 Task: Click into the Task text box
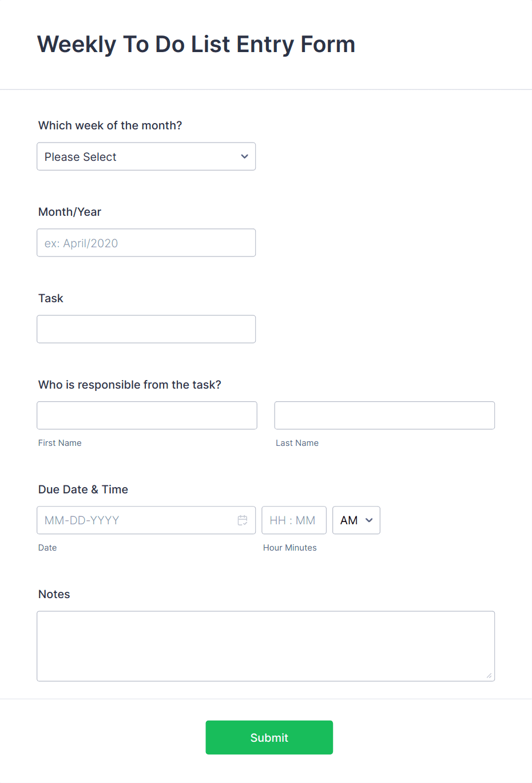(146, 329)
